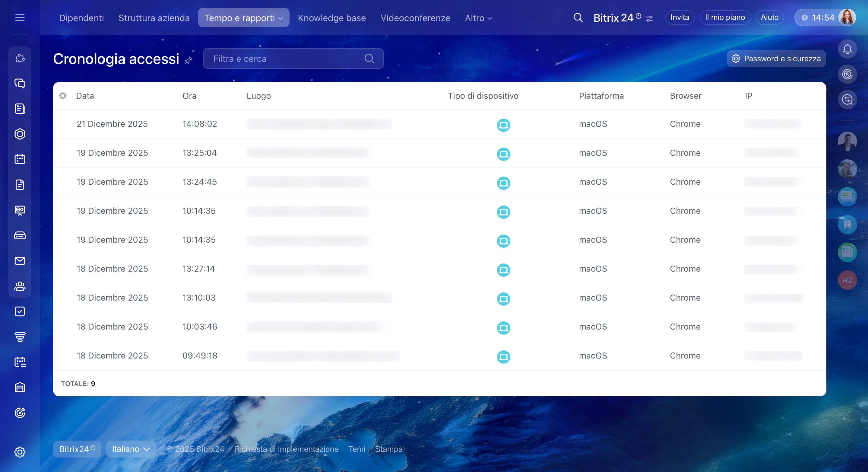Open the tasks checkmark icon in sidebar
This screenshot has width=868, height=472.
point(20,311)
